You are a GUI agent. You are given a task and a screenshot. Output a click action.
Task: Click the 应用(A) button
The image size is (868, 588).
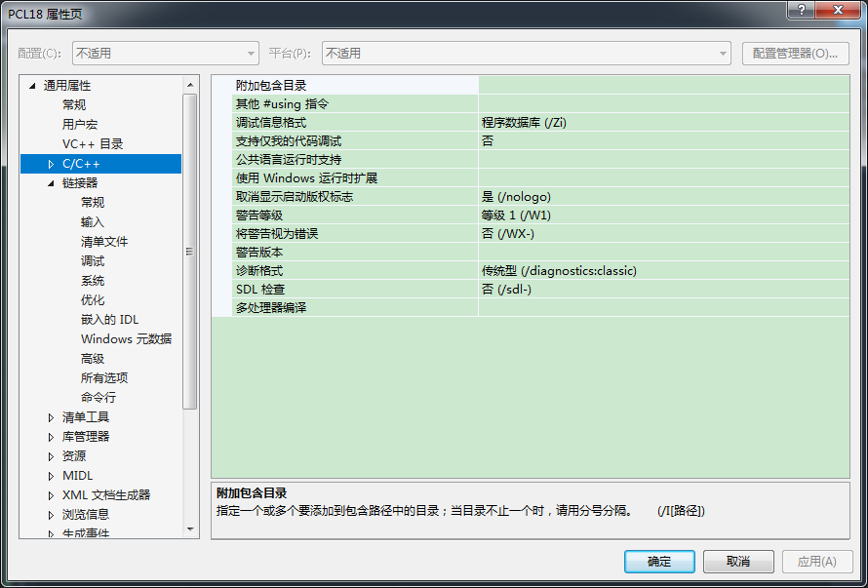[x=816, y=562]
